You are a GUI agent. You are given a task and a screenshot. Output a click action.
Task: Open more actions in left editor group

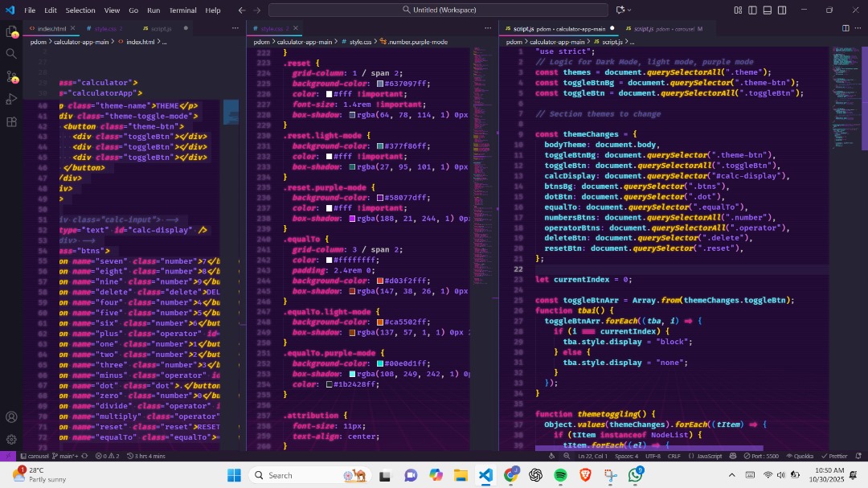(235, 28)
